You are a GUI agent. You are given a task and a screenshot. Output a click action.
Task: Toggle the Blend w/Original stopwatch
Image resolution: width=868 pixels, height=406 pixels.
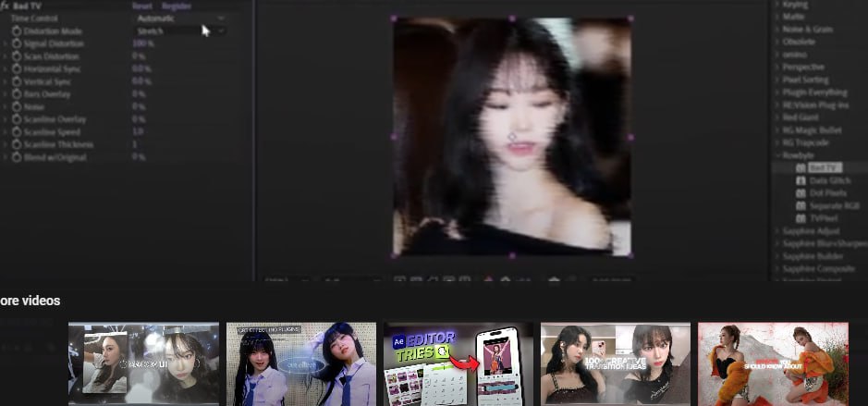coord(17,157)
